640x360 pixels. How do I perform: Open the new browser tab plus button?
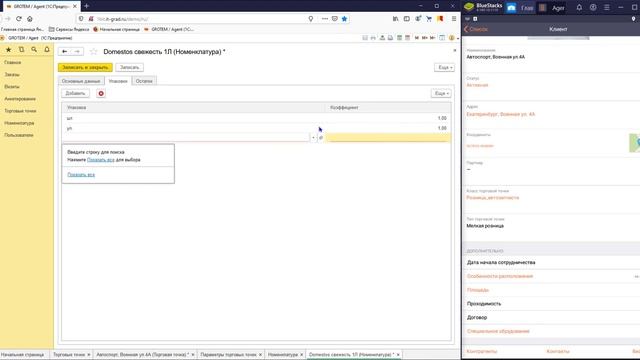(87, 6)
